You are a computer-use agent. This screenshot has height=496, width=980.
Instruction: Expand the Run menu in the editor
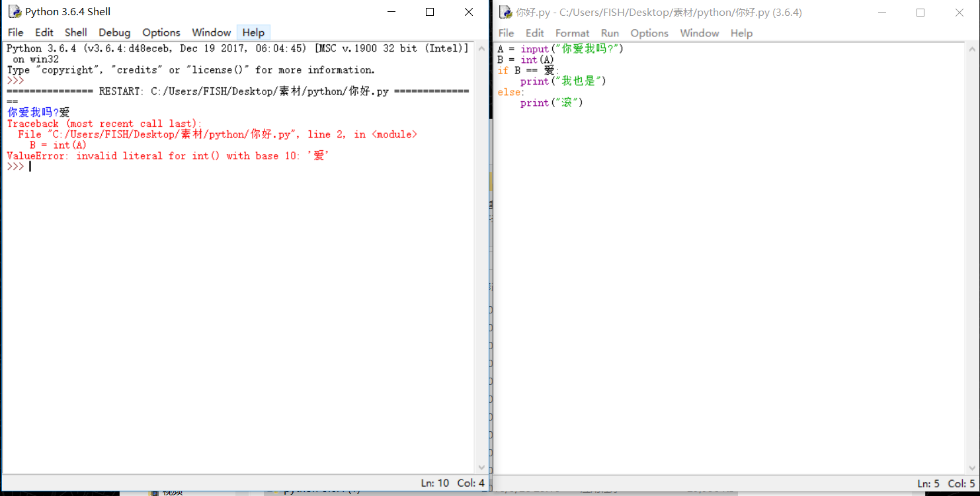(610, 33)
